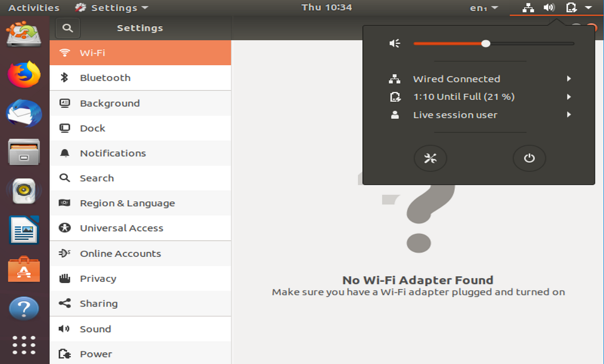The height and width of the screenshot is (364, 604).
Task: Click the network icon in top bar
Action: pyautogui.click(x=528, y=8)
